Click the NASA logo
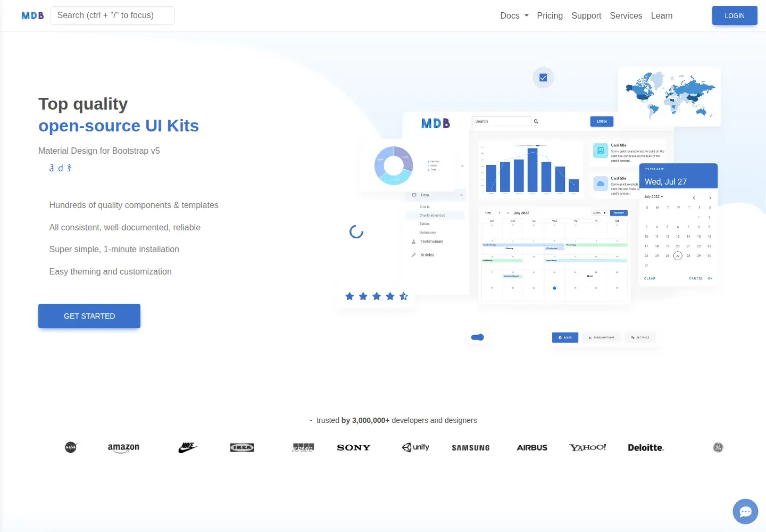 (71, 447)
